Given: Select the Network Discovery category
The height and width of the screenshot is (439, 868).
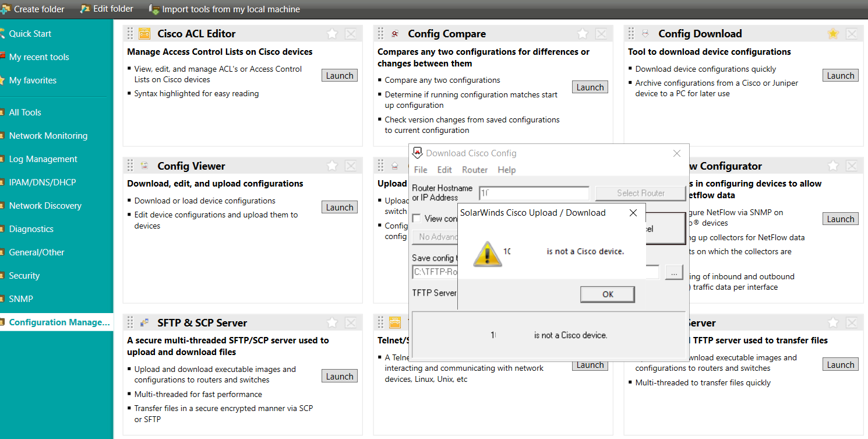Looking at the screenshot, I should point(45,206).
